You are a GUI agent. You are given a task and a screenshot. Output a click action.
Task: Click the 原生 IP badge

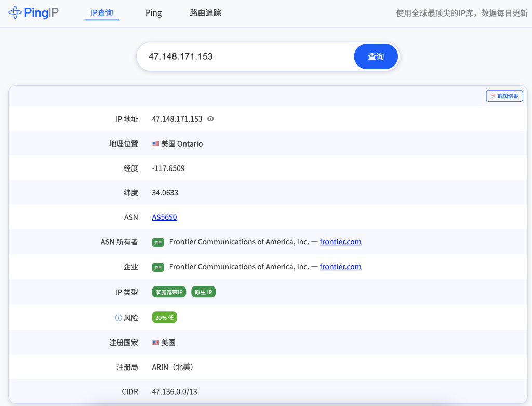[203, 292]
